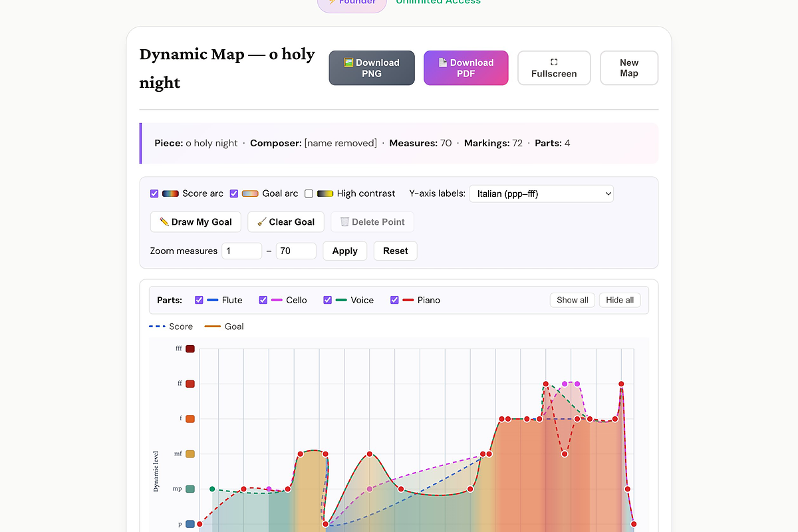Click the fff dark red color swatch

[x=190, y=348]
